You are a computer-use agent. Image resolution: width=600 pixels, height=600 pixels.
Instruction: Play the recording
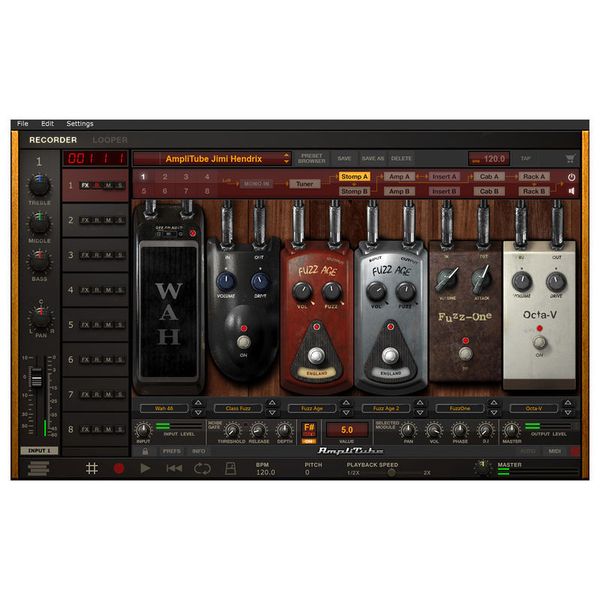tap(145, 468)
